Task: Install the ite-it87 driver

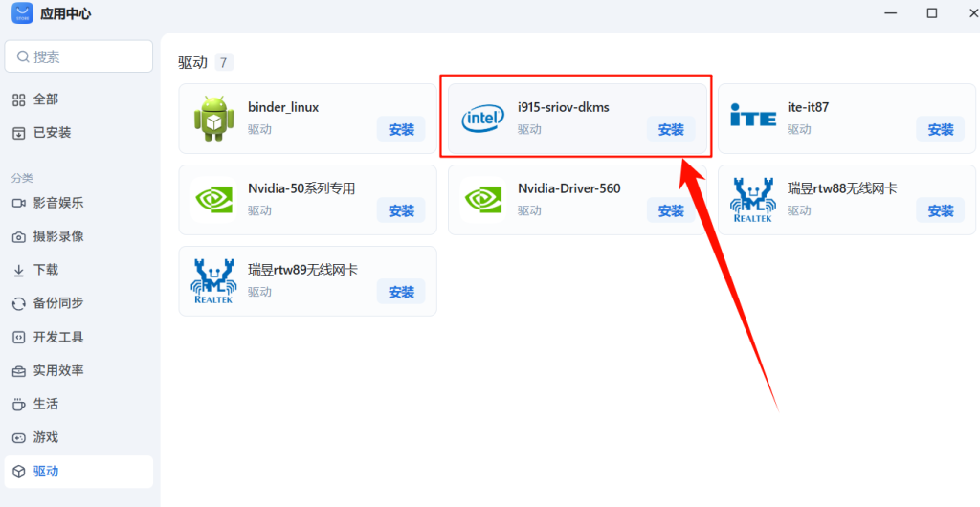Action: click(x=941, y=129)
